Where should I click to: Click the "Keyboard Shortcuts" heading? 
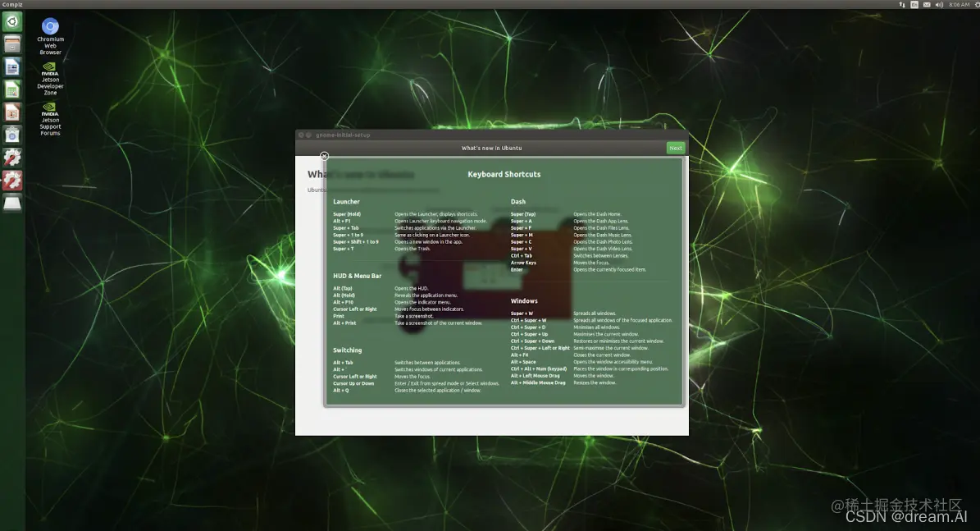pyautogui.click(x=504, y=175)
